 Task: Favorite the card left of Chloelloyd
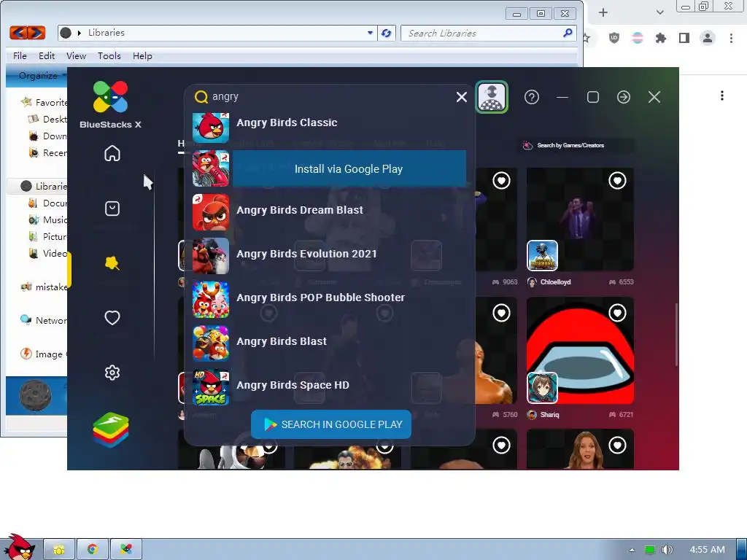(501, 181)
